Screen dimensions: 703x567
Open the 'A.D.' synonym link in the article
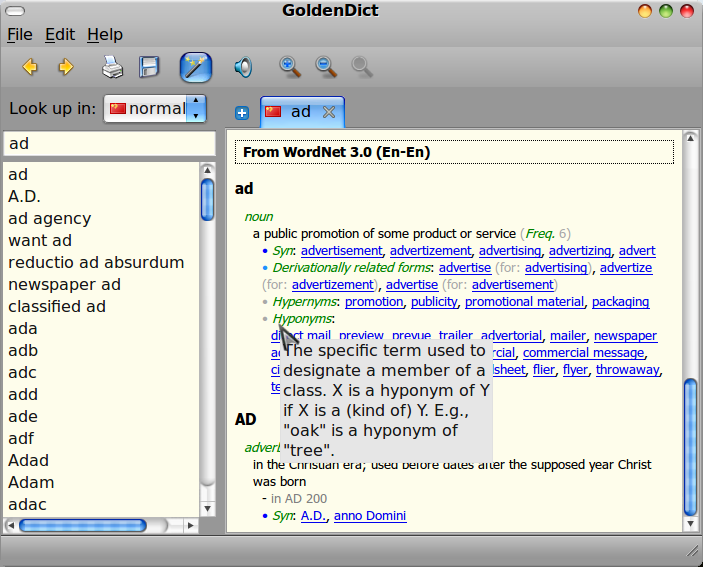point(313,516)
